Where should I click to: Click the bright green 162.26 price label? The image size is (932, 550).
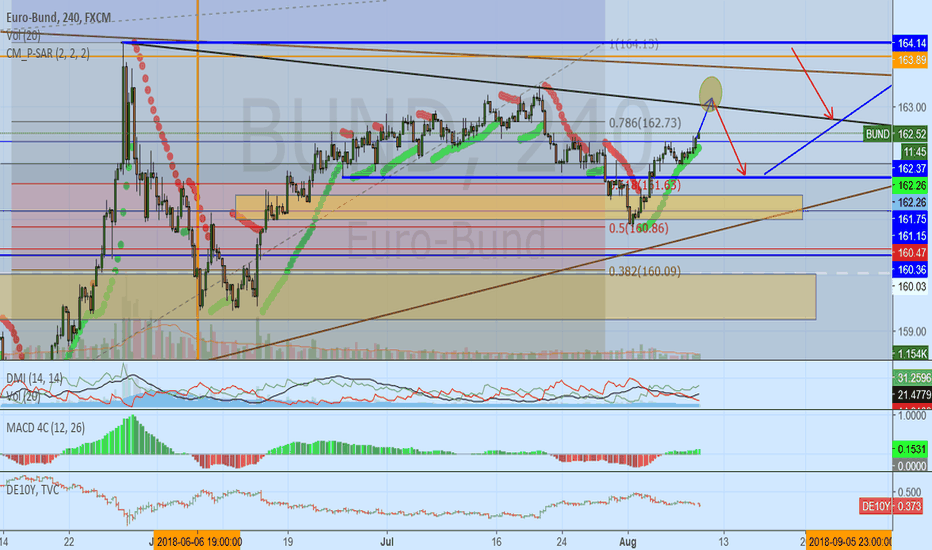[x=911, y=186]
